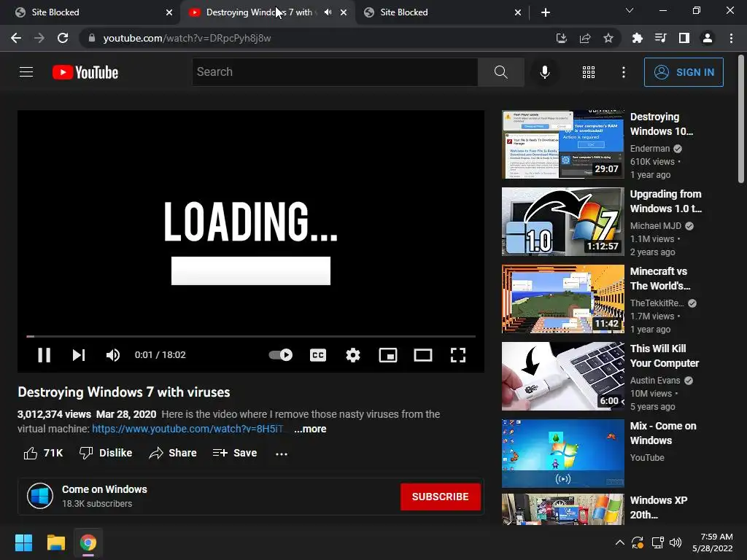Bookmark this page with the star
Viewport: 747px width, 560px height.
(608, 38)
